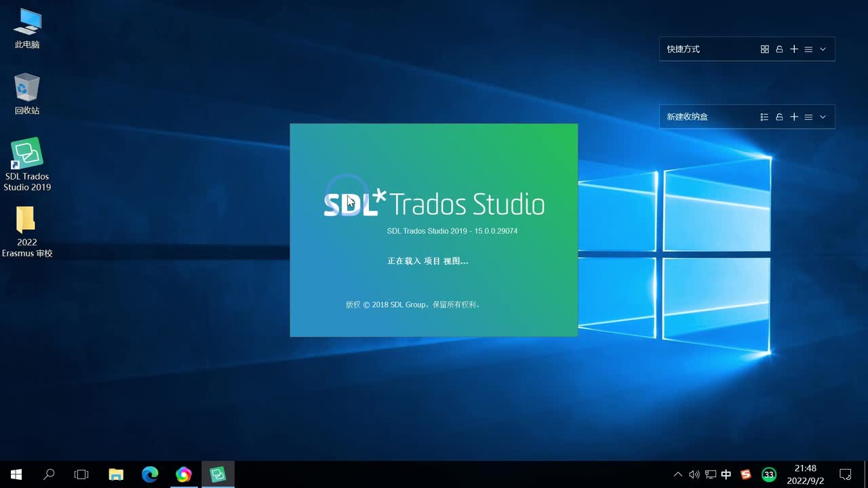Change view layout in 快捷方式 box
Viewport: 868px width, 488px height.
click(765, 49)
